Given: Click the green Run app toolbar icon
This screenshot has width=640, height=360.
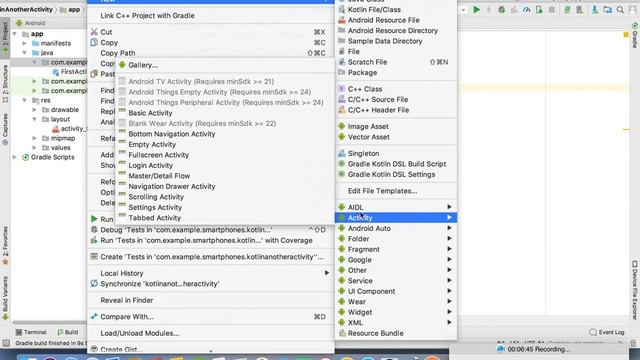Looking at the screenshot, I should pos(476,9).
